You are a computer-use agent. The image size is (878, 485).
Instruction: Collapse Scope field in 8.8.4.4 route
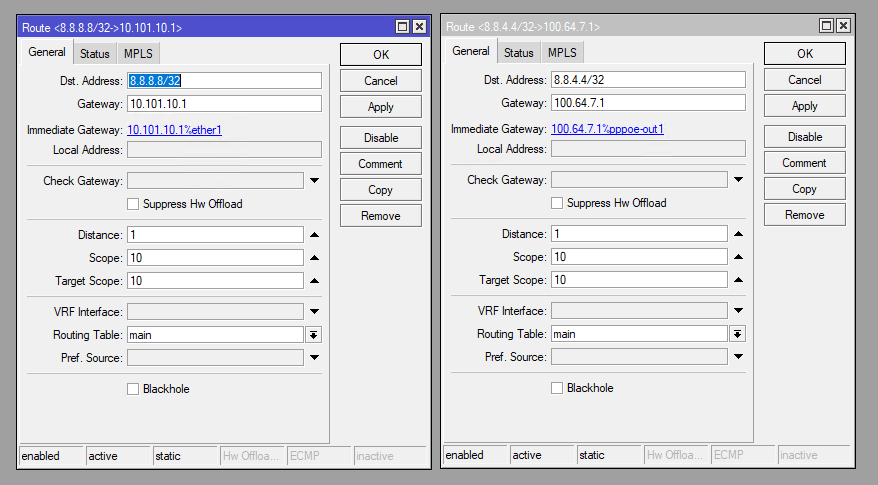pyautogui.click(x=739, y=257)
